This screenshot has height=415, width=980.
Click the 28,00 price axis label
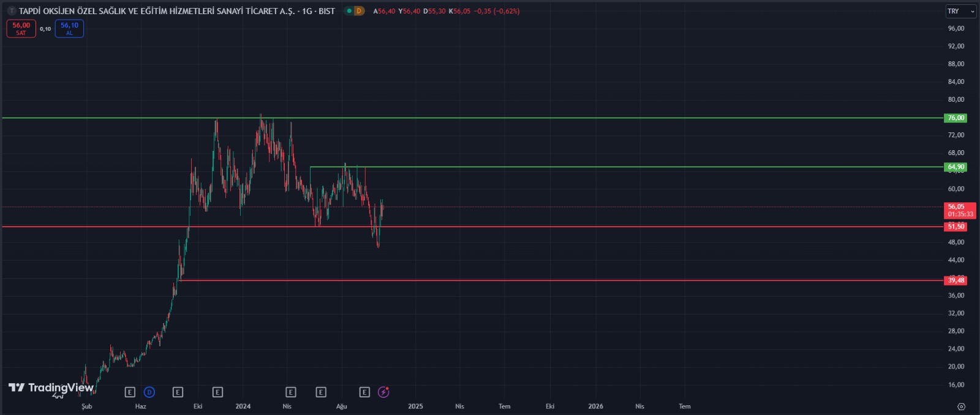[x=956, y=331]
